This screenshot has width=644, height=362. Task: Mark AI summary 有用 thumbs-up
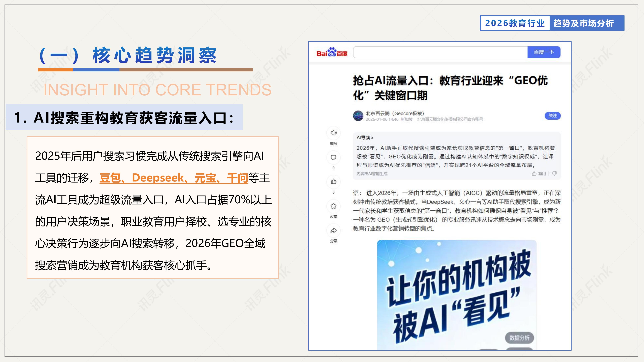coord(539,174)
